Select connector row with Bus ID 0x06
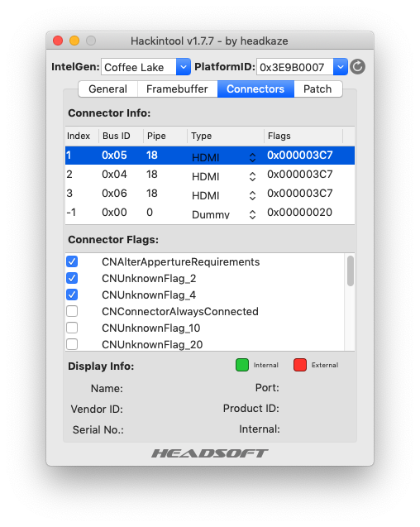This screenshot has height=527, width=420. [x=210, y=194]
